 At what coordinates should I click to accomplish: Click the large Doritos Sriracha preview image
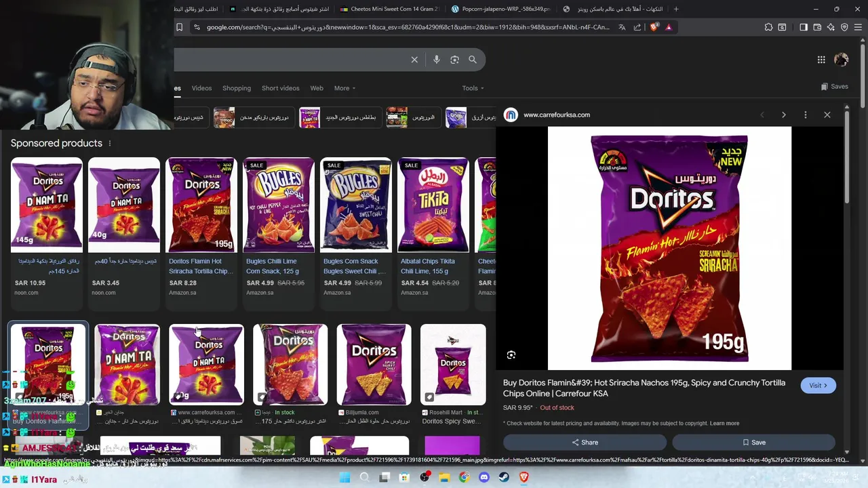click(669, 248)
